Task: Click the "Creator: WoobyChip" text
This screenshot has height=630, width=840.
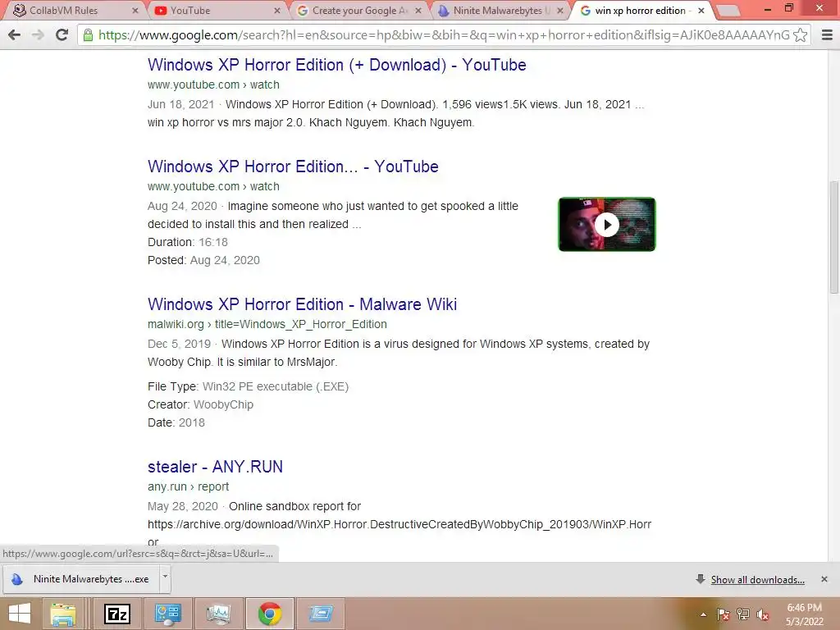Action: 200,404
